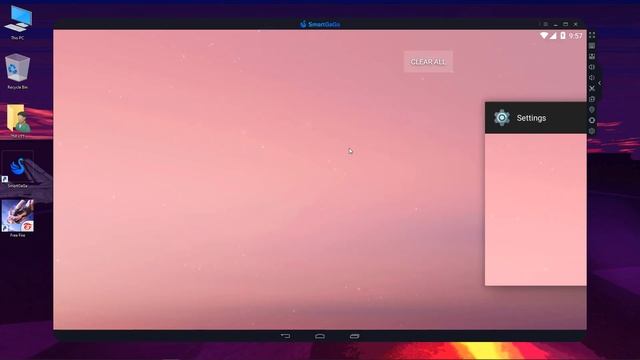Viewport: 640px width, 360px height.
Task: Click the record circle icon in sidebar
Action: (592, 120)
